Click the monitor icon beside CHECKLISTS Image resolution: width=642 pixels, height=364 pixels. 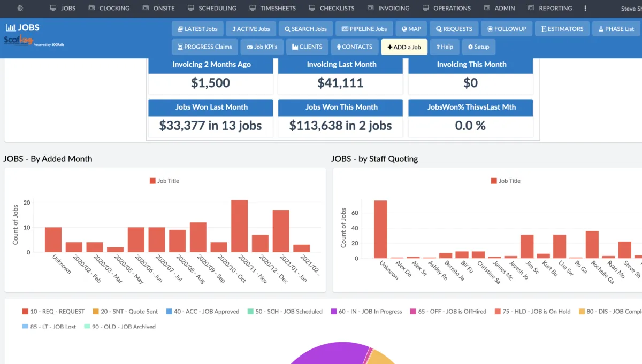tap(312, 9)
